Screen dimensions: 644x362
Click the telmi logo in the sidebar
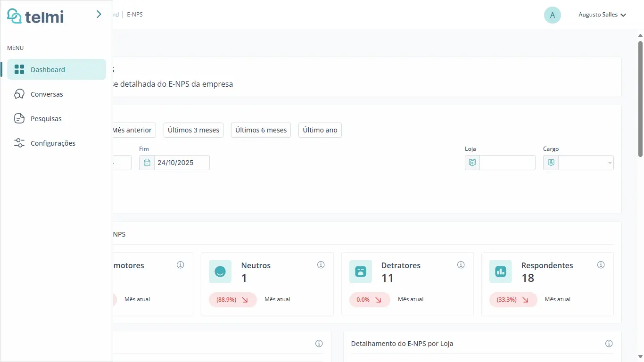pyautogui.click(x=35, y=16)
